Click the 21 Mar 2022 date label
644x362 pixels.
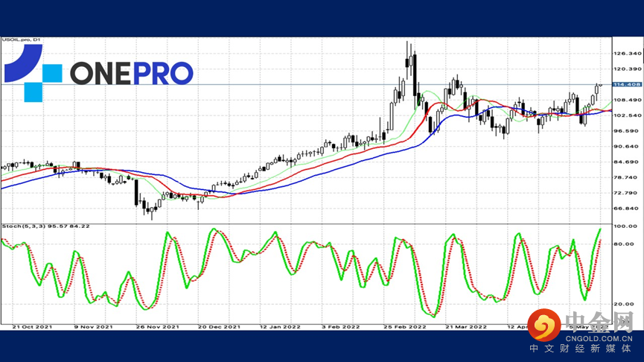pos(466,327)
